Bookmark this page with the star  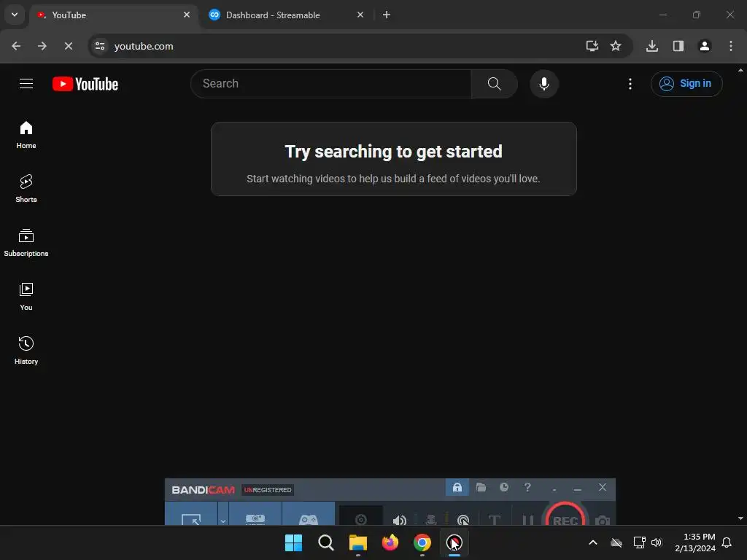point(616,46)
